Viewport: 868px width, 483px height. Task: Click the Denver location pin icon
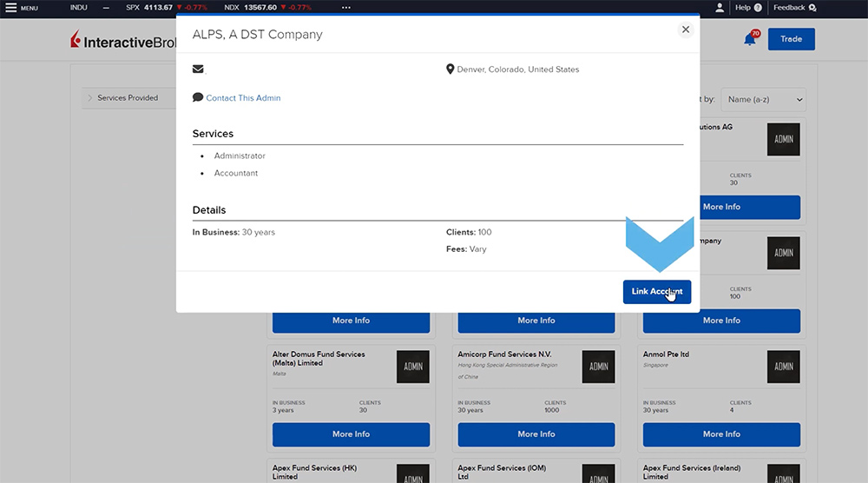[x=450, y=69]
